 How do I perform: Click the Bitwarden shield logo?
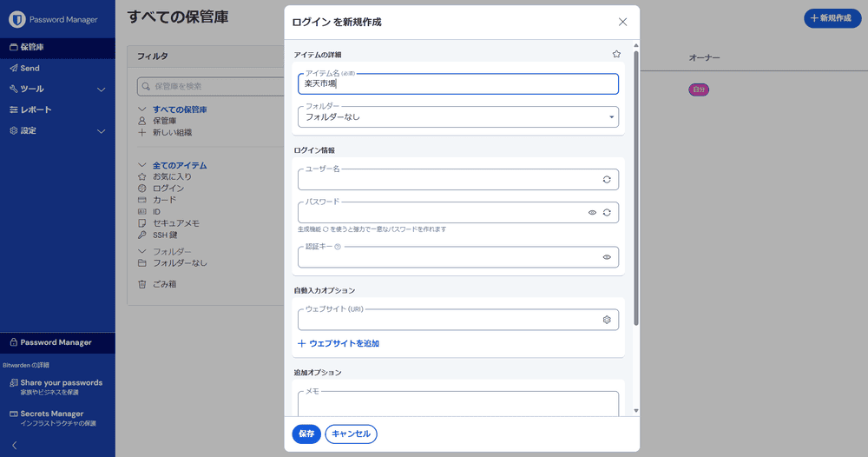(x=16, y=18)
